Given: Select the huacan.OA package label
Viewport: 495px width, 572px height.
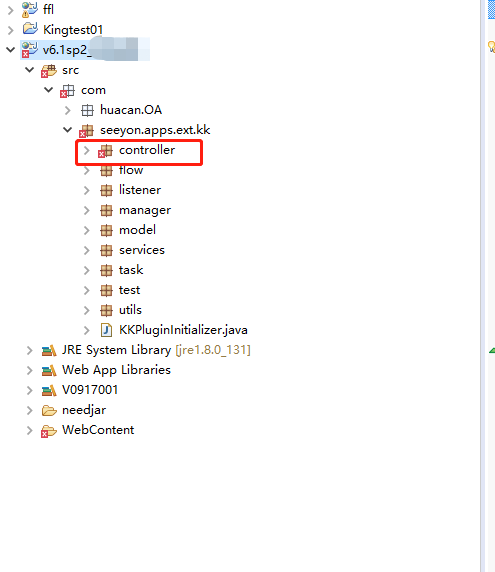Looking at the screenshot, I should (x=131, y=110).
